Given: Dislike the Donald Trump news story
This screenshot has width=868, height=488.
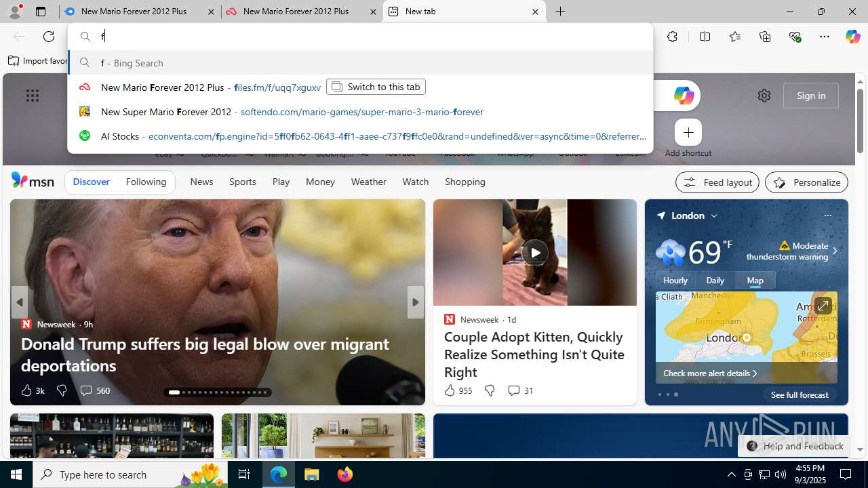Looking at the screenshot, I should [61, 390].
